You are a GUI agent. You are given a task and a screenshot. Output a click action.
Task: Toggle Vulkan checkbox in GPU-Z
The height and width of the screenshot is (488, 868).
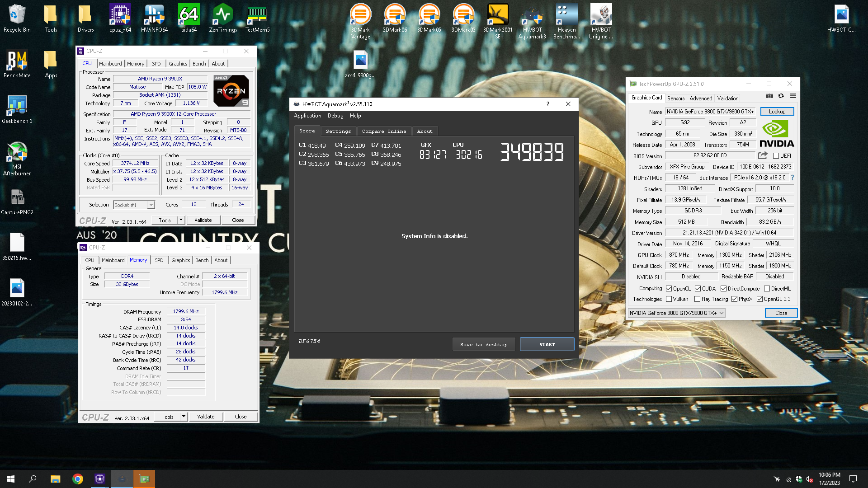[x=669, y=299]
